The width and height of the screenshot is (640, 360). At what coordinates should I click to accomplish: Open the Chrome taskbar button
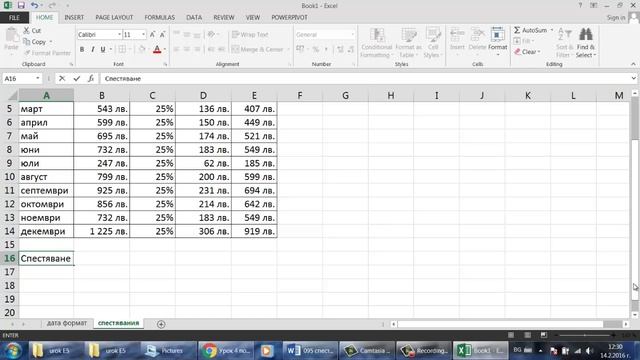[225, 351]
